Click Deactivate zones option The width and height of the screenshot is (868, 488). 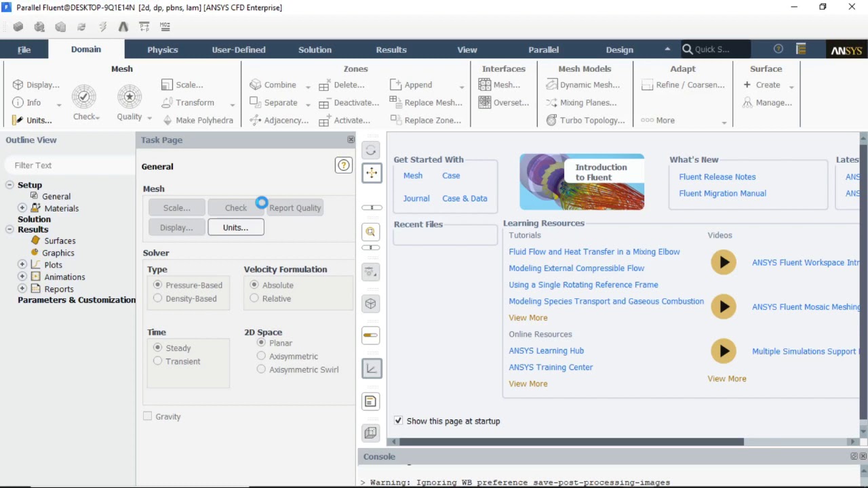[x=349, y=102]
